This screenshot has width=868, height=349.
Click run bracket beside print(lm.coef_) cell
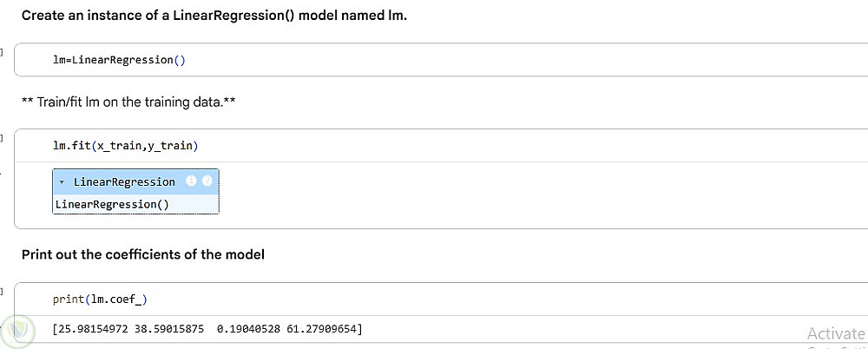pos(3,290)
